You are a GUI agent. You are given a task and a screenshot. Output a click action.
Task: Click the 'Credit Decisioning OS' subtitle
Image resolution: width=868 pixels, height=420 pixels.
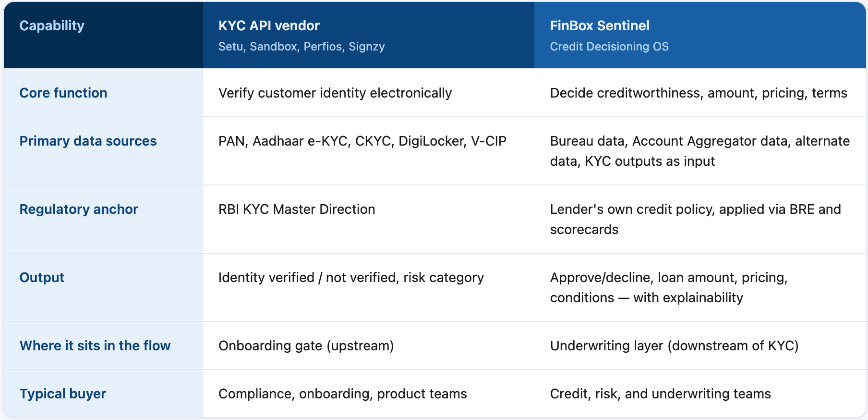coord(609,47)
